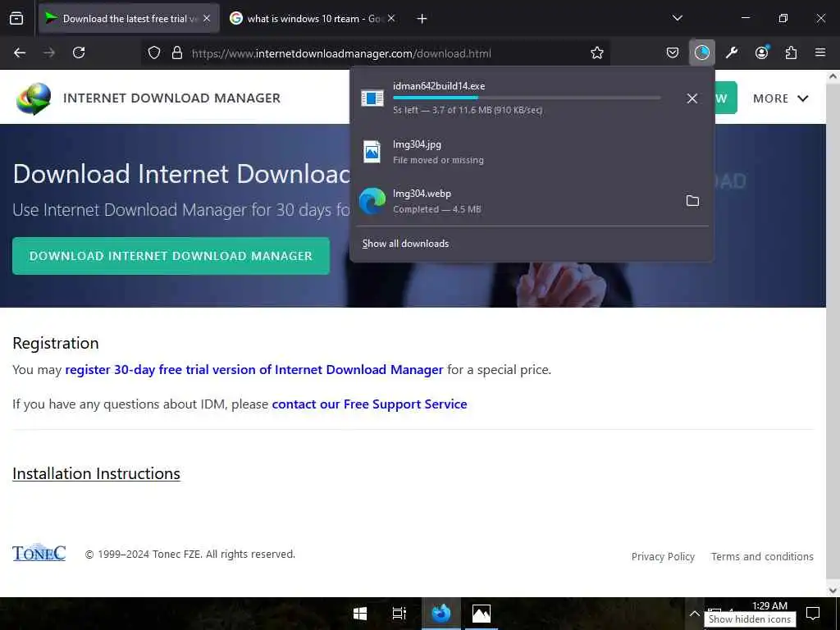Bookmark this page with the star
This screenshot has height=630, width=840.
[x=597, y=52]
